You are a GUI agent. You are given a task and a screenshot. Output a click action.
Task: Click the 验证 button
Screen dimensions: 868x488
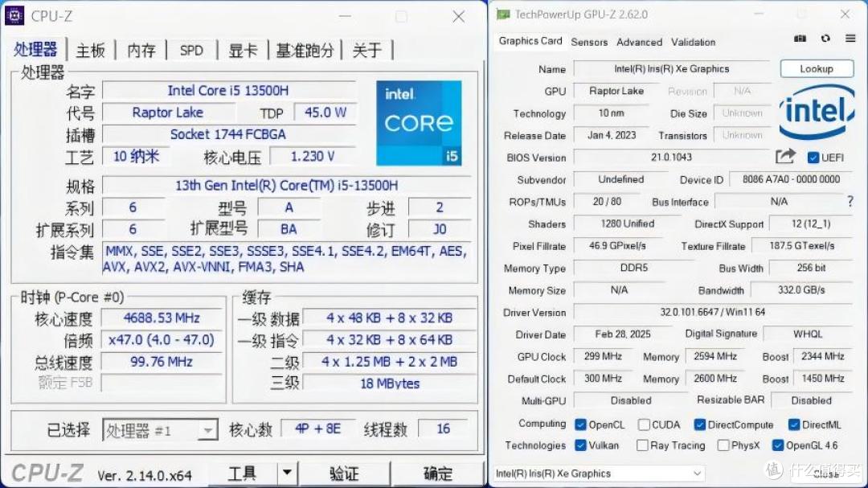344,474
